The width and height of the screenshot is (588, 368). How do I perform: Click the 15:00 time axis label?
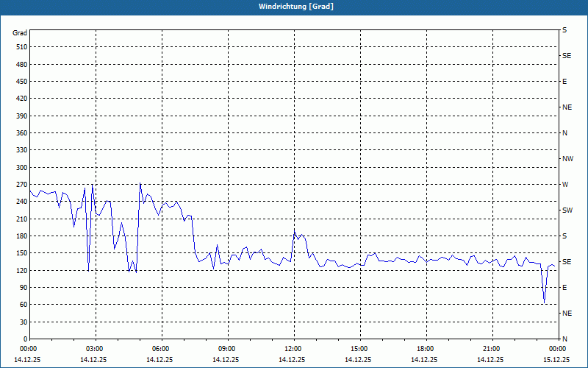pos(359,349)
